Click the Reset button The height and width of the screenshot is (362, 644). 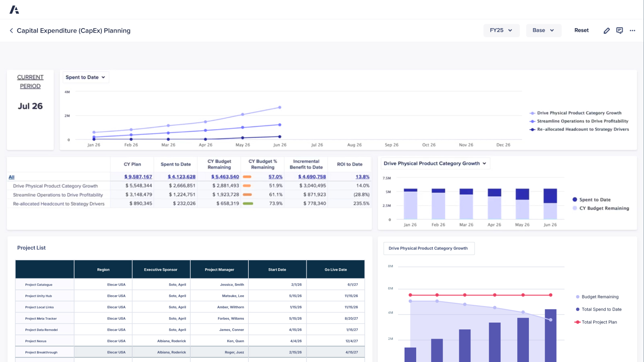coord(581,30)
